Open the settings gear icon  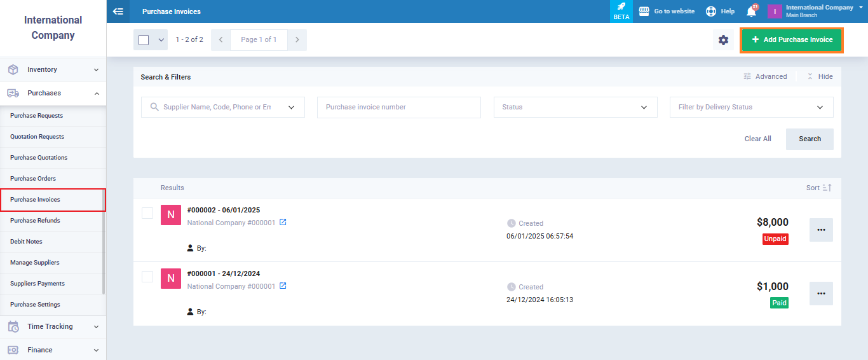pos(723,40)
